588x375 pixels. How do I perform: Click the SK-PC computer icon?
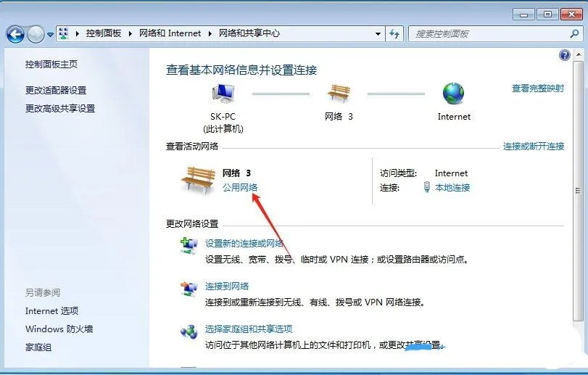click(x=223, y=94)
